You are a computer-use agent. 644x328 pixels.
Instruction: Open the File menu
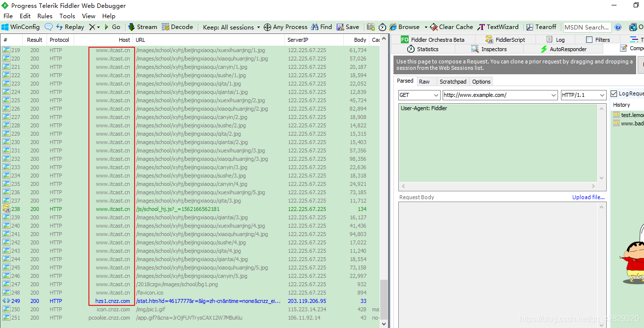[8, 16]
